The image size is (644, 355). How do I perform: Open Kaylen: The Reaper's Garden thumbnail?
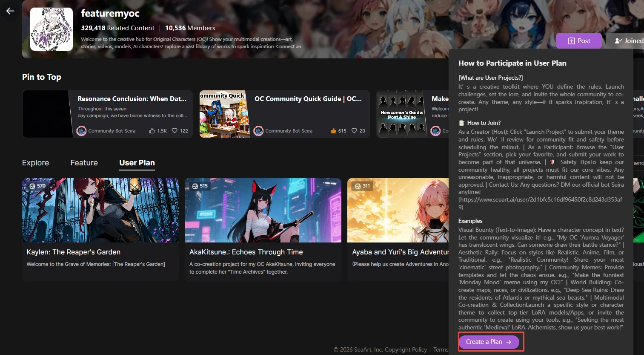point(100,210)
